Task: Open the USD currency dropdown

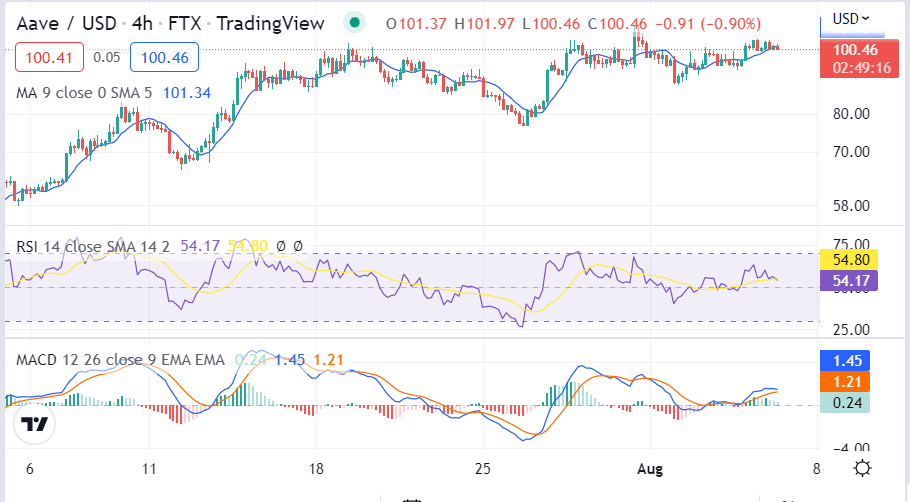Action: coord(851,19)
